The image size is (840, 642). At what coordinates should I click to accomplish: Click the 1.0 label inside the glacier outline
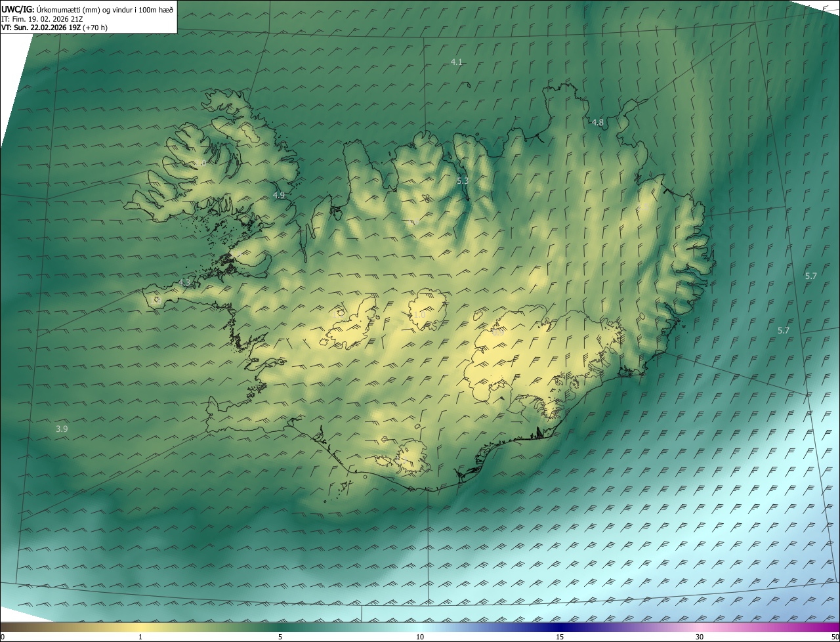419,315
